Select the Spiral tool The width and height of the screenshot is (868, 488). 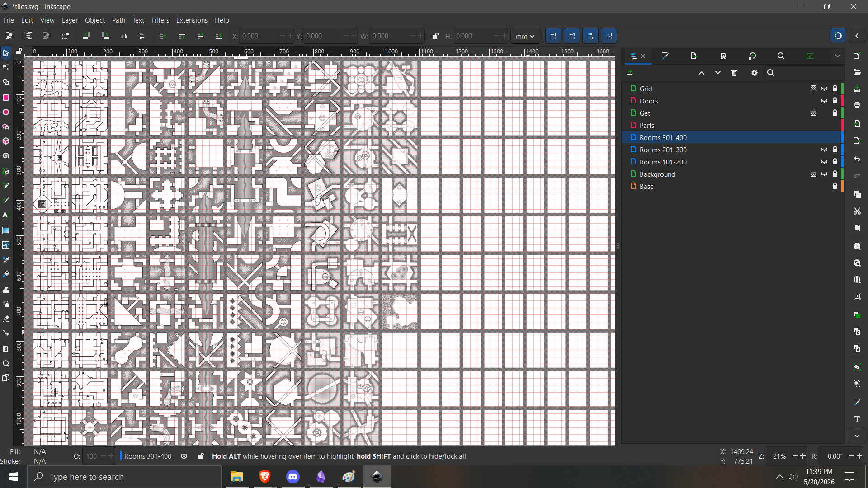point(6,156)
